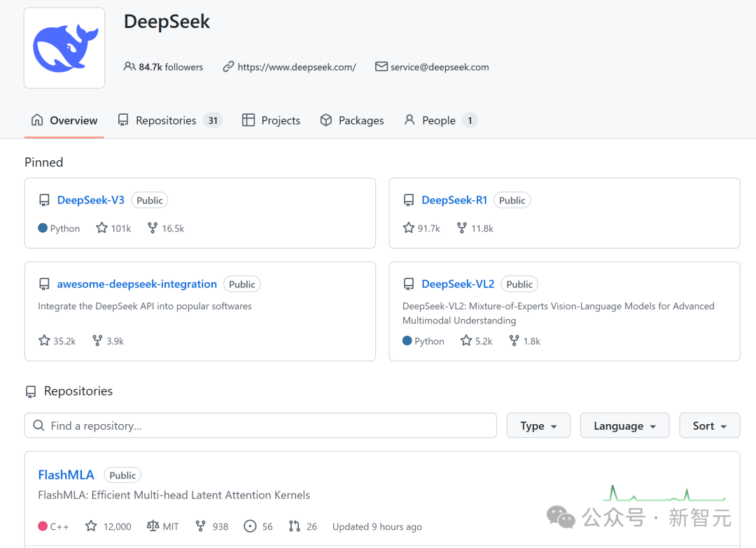Click 'Updated 9 hours ago' text
This screenshot has height=548, width=756.
tap(377, 527)
